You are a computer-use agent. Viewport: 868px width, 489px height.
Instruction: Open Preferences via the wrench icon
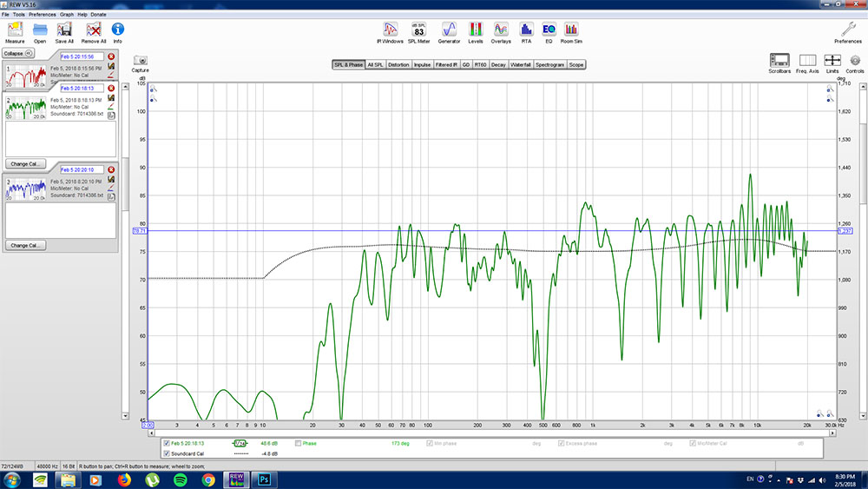tap(848, 33)
